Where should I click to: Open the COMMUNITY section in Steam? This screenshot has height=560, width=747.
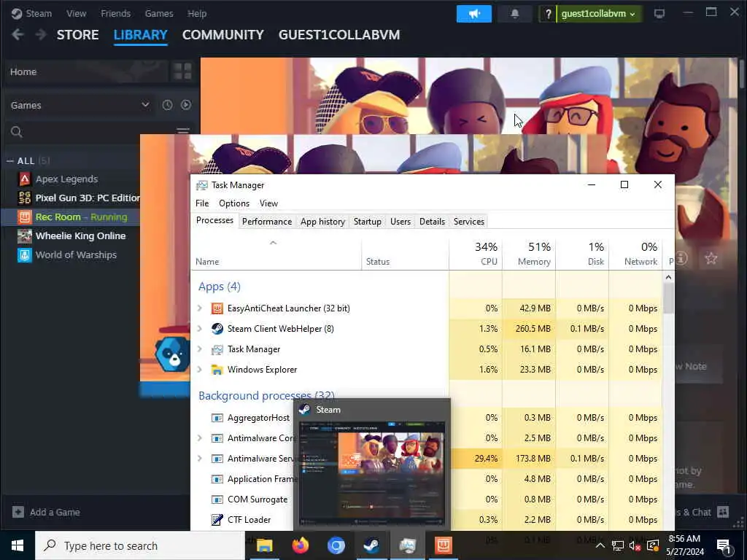point(223,35)
